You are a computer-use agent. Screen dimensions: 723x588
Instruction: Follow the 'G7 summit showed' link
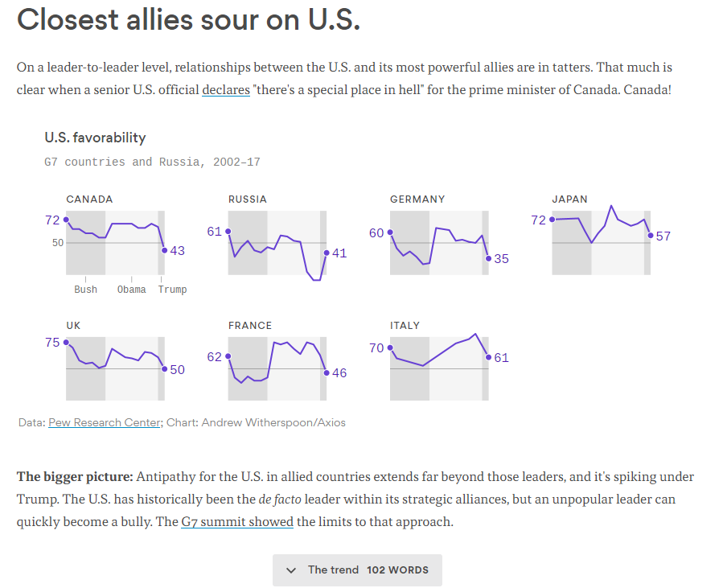point(237,521)
